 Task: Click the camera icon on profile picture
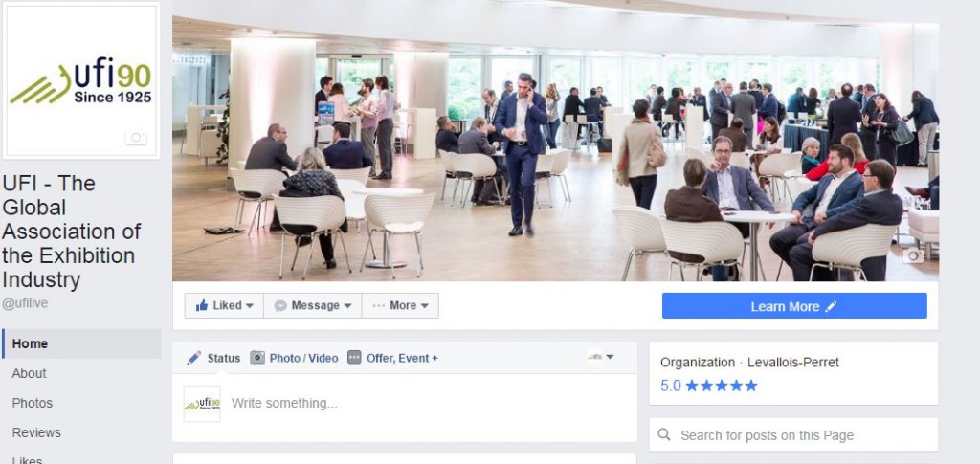(x=136, y=138)
